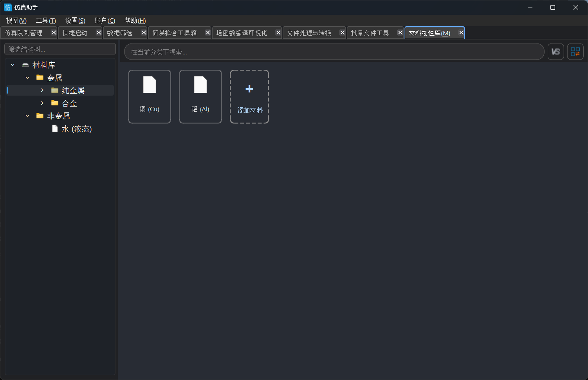Click the 纯金属 folder icon
Image resolution: width=588 pixels, height=380 pixels.
click(x=55, y=90)
